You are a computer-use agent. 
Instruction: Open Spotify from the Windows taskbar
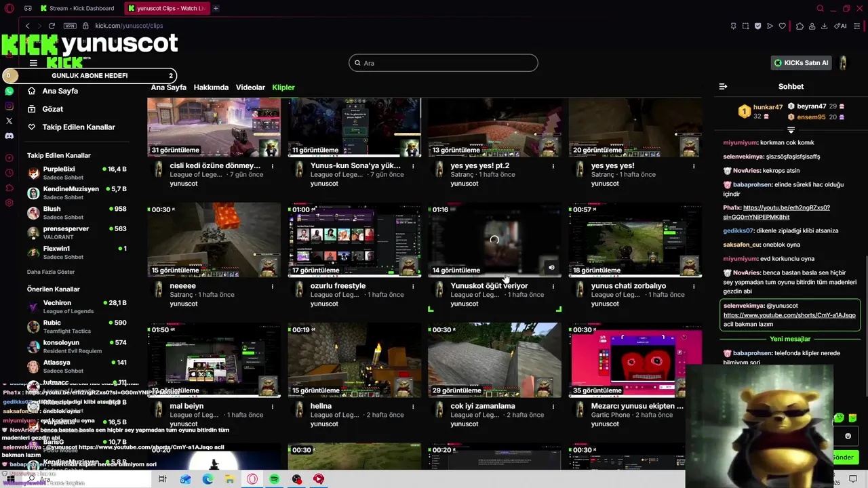coord(274,479)
